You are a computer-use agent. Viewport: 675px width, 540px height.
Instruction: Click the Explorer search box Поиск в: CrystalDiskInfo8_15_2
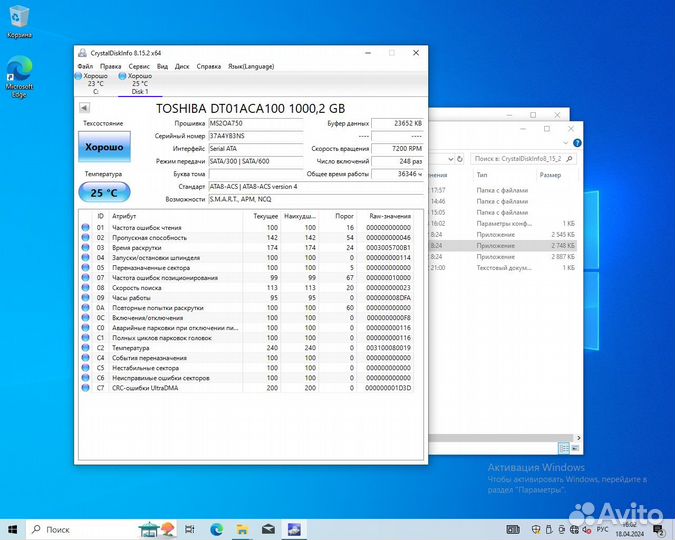(x=523, y=159)
